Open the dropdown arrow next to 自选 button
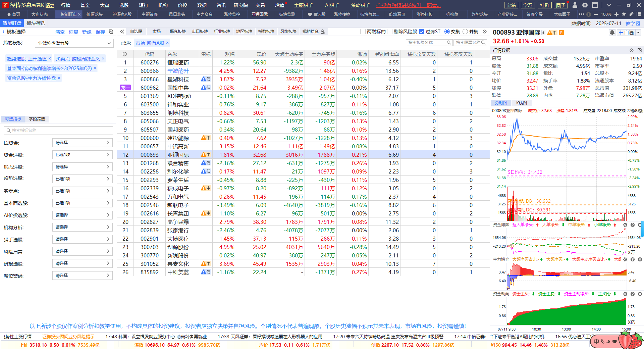644x349 pixels. pos(638,33)
